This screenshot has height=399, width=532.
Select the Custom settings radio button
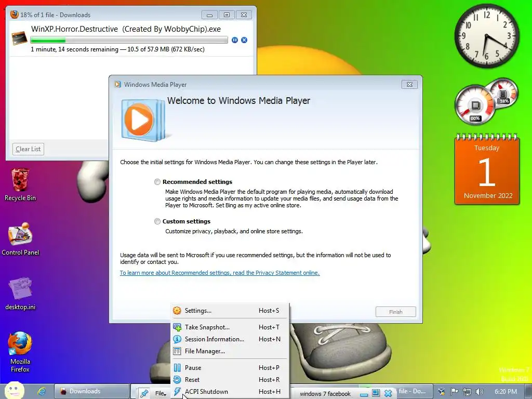coord(157,221)
